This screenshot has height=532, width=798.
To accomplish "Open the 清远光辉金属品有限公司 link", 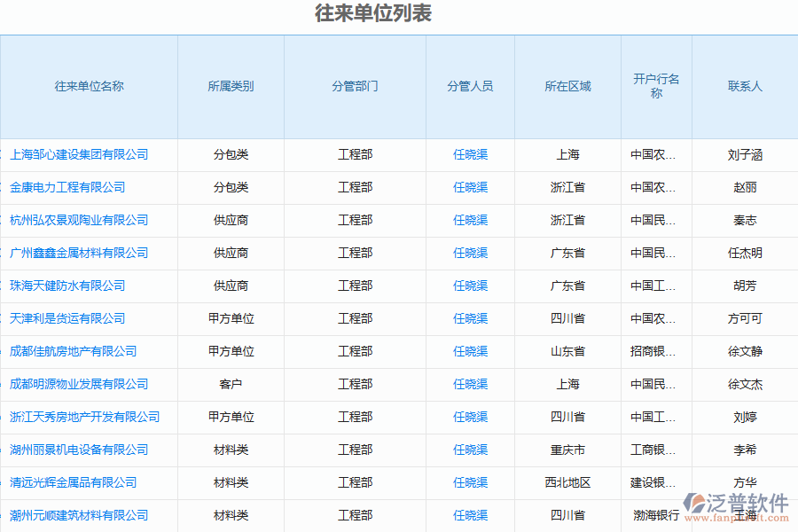I will click(73, 482).
